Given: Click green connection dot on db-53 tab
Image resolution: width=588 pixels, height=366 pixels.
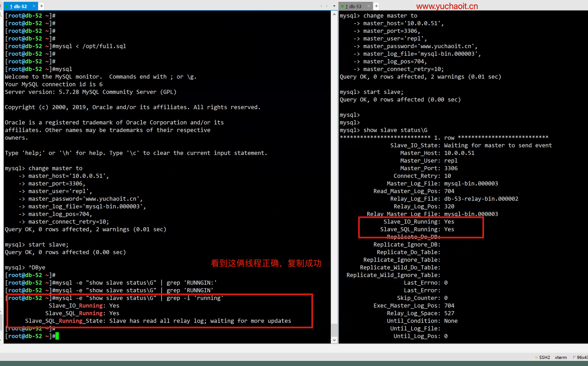Looking at the screenshot, I should (x=342, y=6).
